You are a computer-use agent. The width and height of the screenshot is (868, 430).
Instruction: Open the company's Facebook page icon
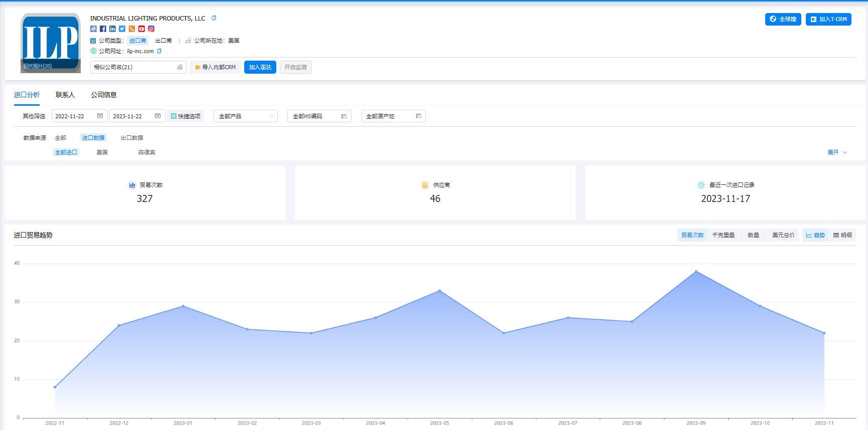click(x=103, y=29)
